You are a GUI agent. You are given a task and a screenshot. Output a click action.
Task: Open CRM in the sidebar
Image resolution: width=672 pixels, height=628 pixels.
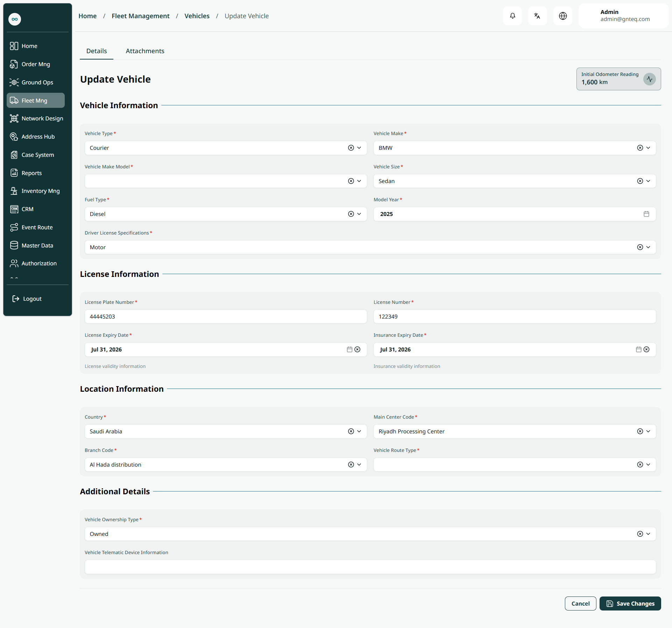(x=36, y=209)
